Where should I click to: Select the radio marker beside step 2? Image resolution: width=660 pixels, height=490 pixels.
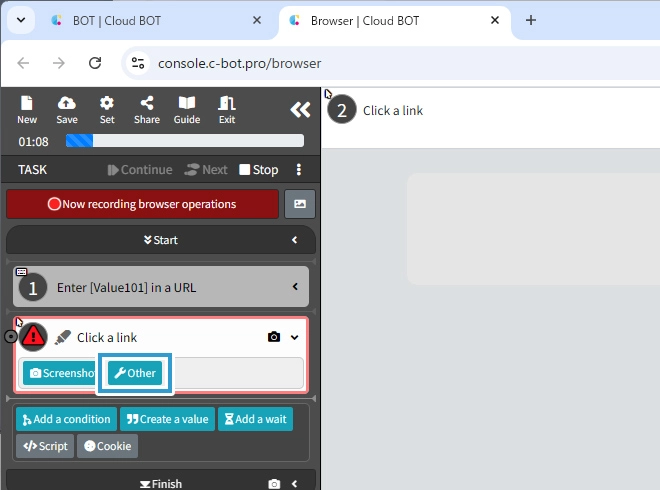10,337
